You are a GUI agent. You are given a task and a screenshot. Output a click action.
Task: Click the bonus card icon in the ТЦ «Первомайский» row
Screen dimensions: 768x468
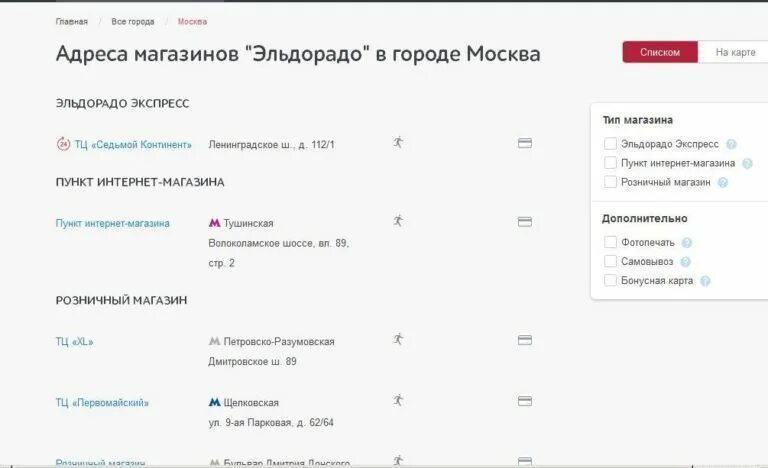coord(525,401)
